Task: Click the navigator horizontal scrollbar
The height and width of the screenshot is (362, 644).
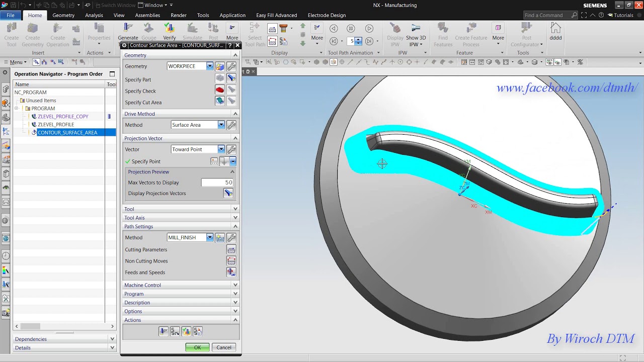Action: coord(64,326)
